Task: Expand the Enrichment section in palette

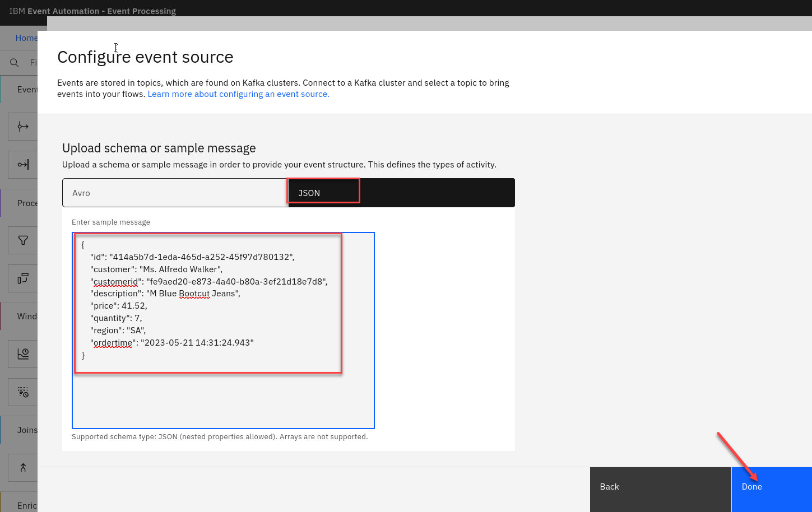Action: [x=27, y=506]
